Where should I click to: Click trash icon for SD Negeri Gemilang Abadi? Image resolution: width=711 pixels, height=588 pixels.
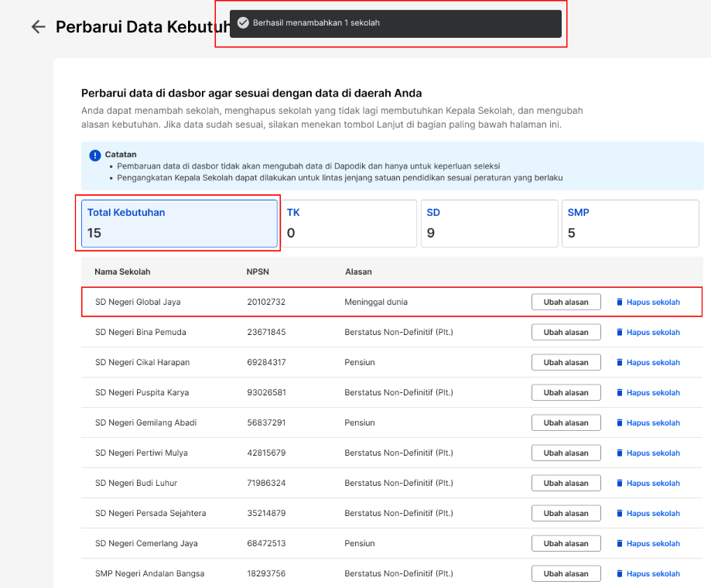620,422
